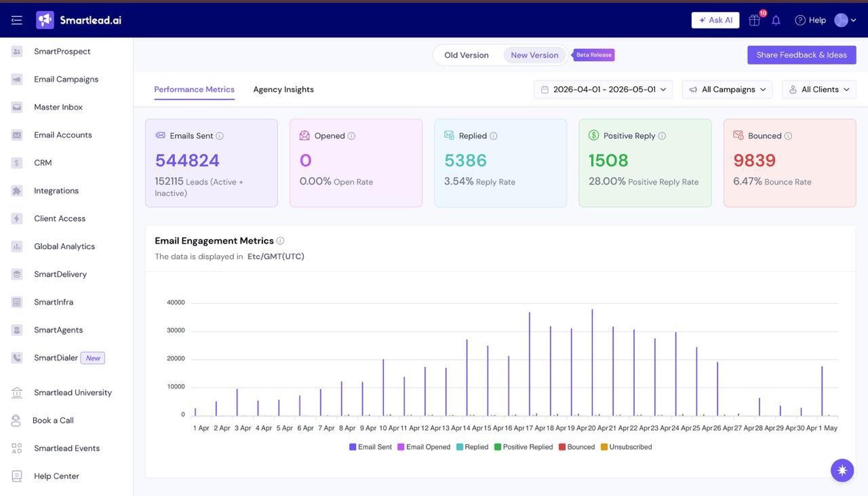Open Master Inbox in sidebar

(x=58, y=107)
